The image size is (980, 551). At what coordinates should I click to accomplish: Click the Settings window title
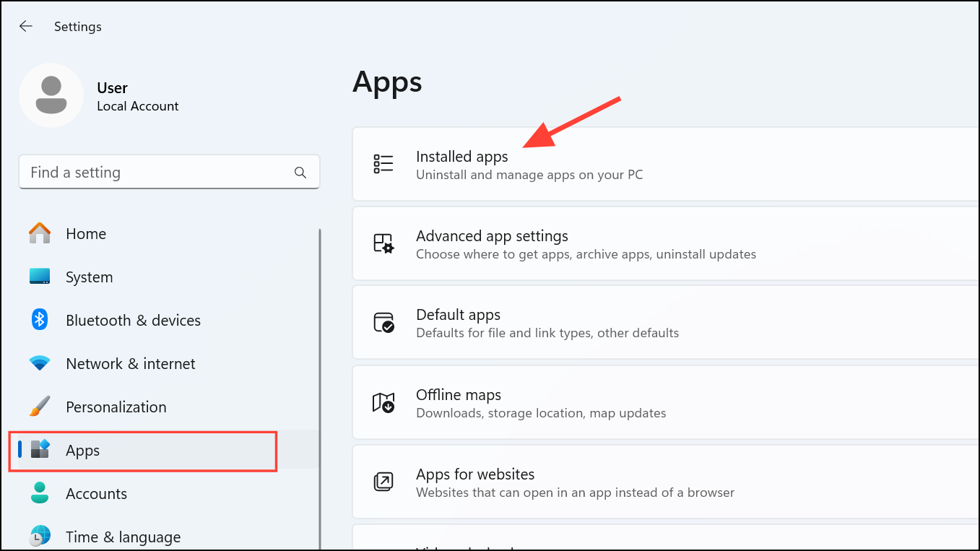[78, 27]
